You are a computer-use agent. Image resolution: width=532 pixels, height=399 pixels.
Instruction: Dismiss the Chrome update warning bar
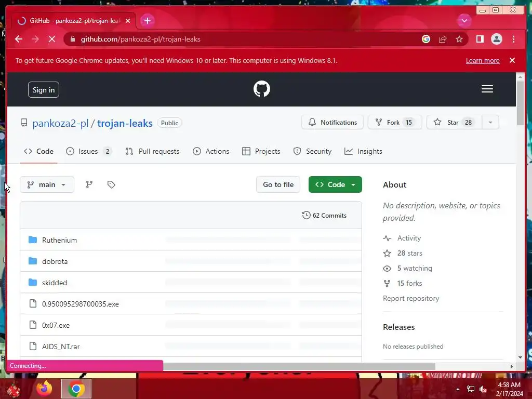pyautogui.click(x=512, y=60)
